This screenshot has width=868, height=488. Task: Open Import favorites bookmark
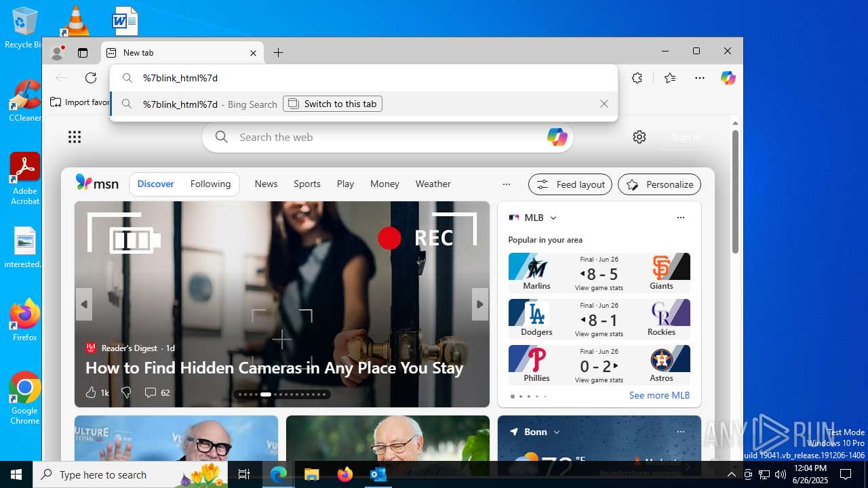[80, 102]
